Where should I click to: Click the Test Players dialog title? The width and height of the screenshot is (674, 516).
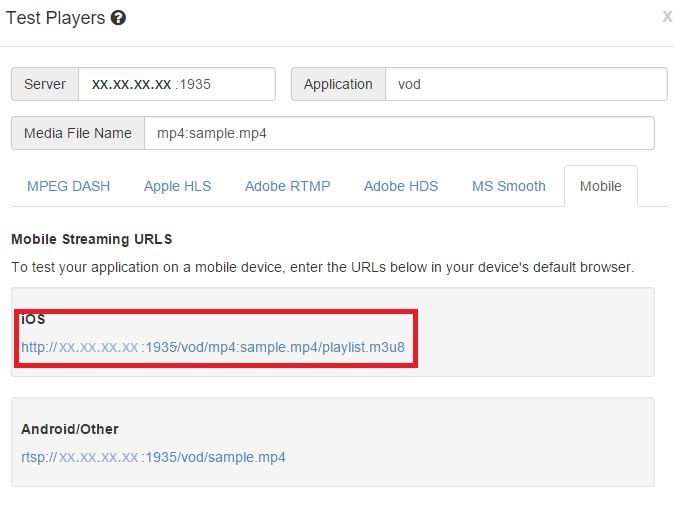pyautogui.click(x=54, y=18)
